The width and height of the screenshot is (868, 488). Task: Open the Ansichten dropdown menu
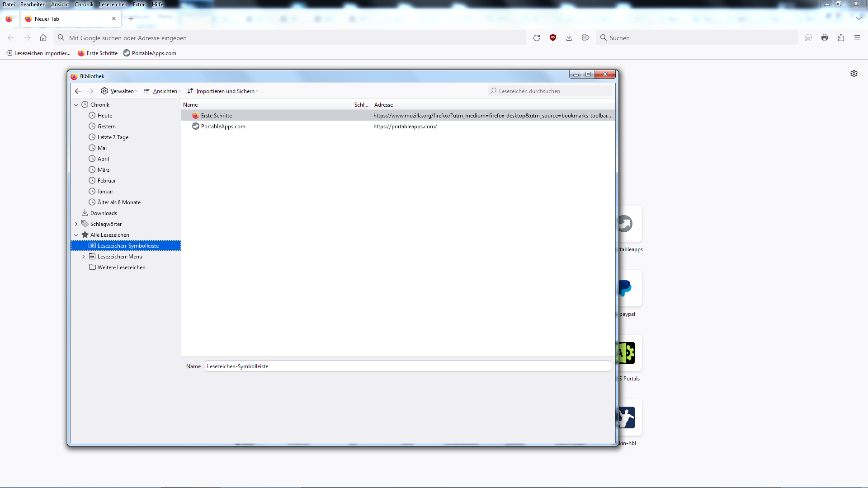(162, 91)
